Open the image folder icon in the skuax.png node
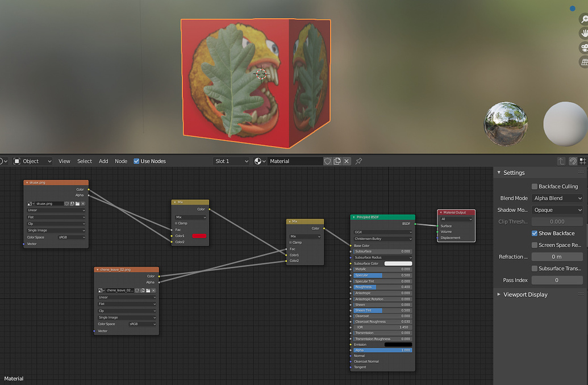588x385 pixels. [77, 203]
